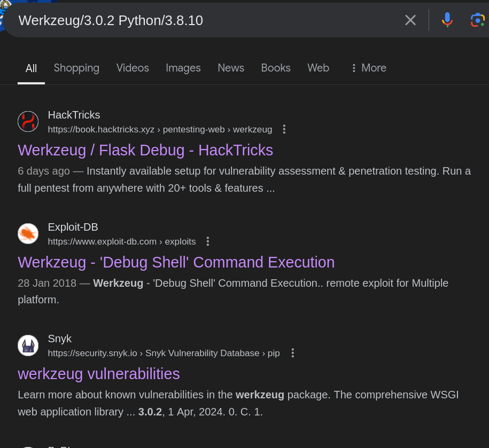Clear the search query with X icon

coord(410,20)
